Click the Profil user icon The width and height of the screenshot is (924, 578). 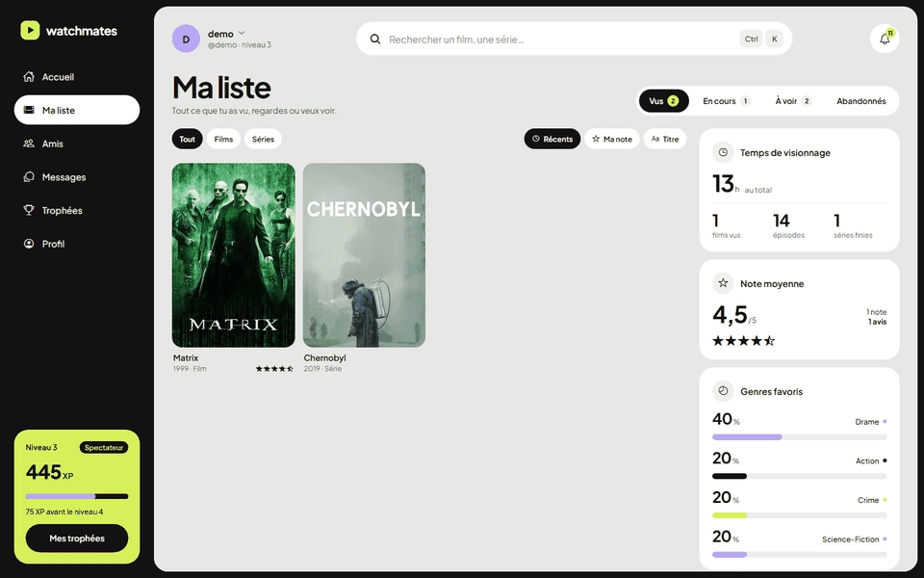[x=28, y=244]
